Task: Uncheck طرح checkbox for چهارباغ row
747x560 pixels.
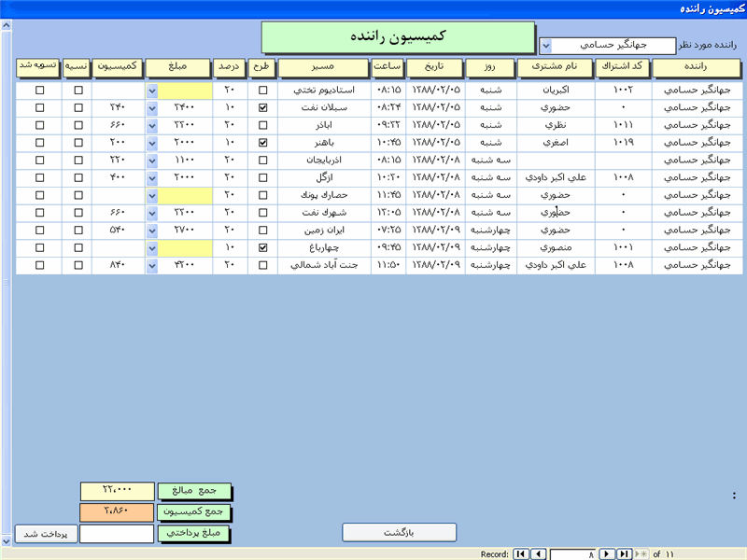Action: [x=262, y=248]
